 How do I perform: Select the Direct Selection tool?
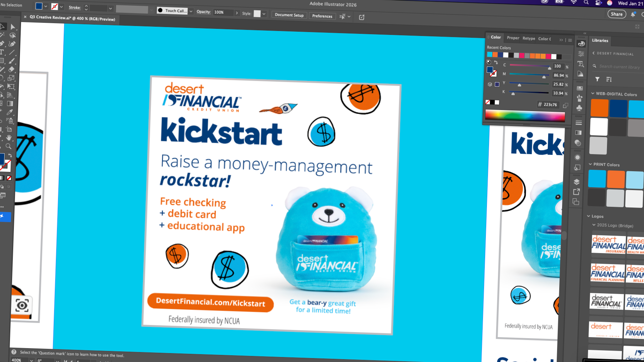tap(13, 27)
